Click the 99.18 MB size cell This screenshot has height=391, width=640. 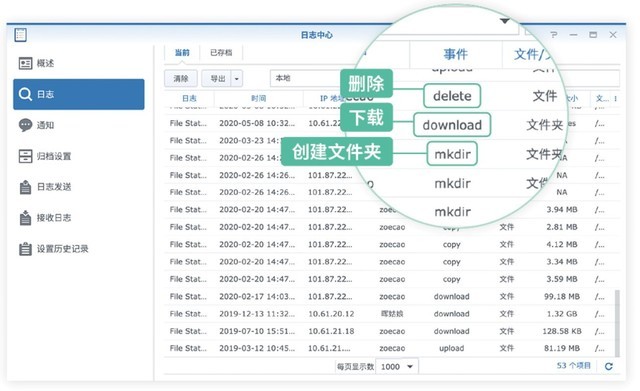pyautogui.click(x=562, y=296)
